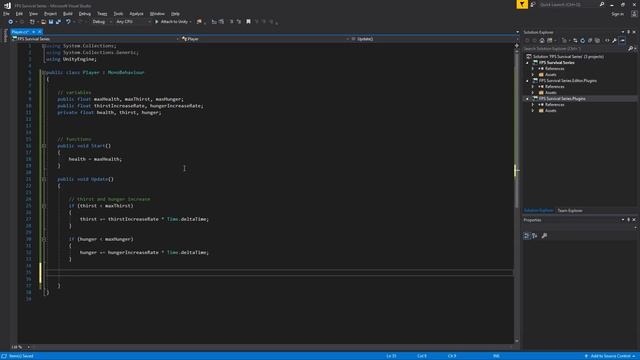
Task: Click the View Code icon in Solution Explorer
Action: [607, 40]
